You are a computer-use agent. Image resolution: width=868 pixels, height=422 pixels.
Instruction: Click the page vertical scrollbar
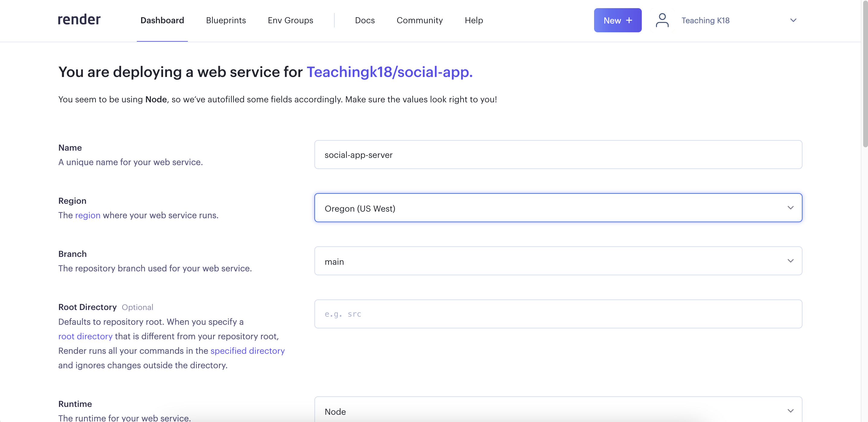pos(865,74)
